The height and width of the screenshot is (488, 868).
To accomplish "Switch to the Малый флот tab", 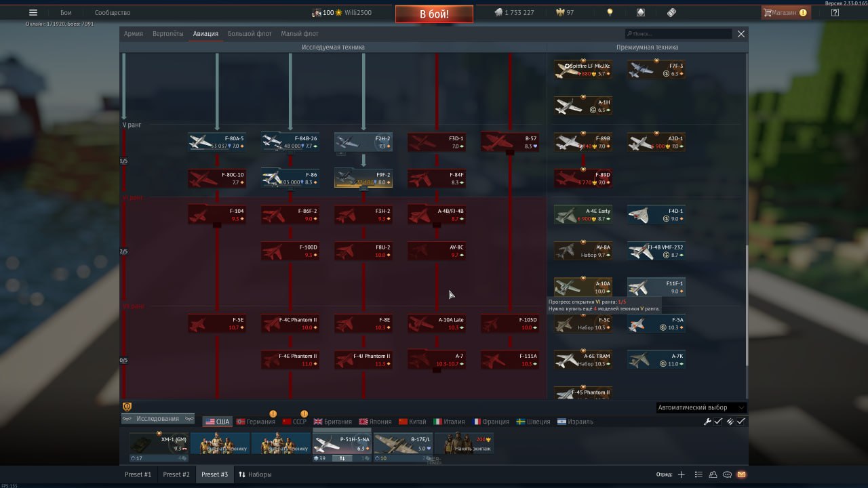I will tap(300, 33).
